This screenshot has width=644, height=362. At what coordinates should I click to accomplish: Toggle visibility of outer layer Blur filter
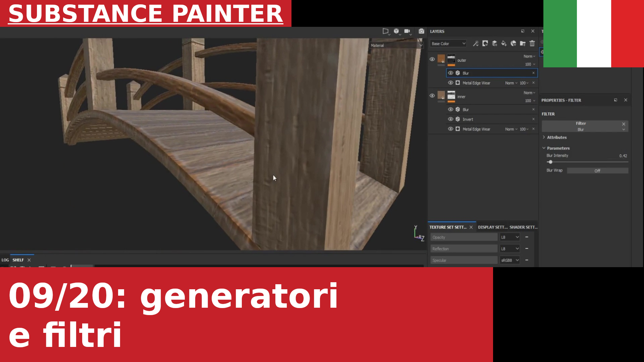pos(450,73)
